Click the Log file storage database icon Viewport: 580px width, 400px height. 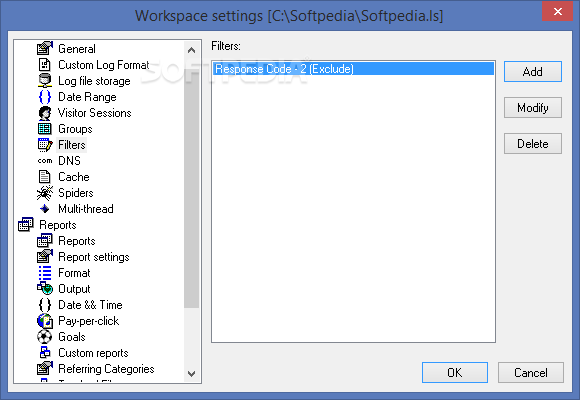(x=45, y=81)
